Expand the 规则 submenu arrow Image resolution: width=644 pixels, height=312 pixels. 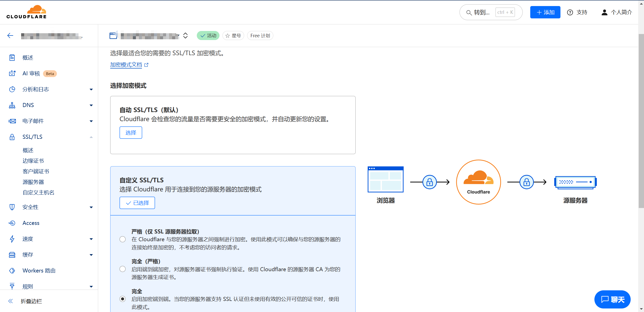[x=91, y=287]
